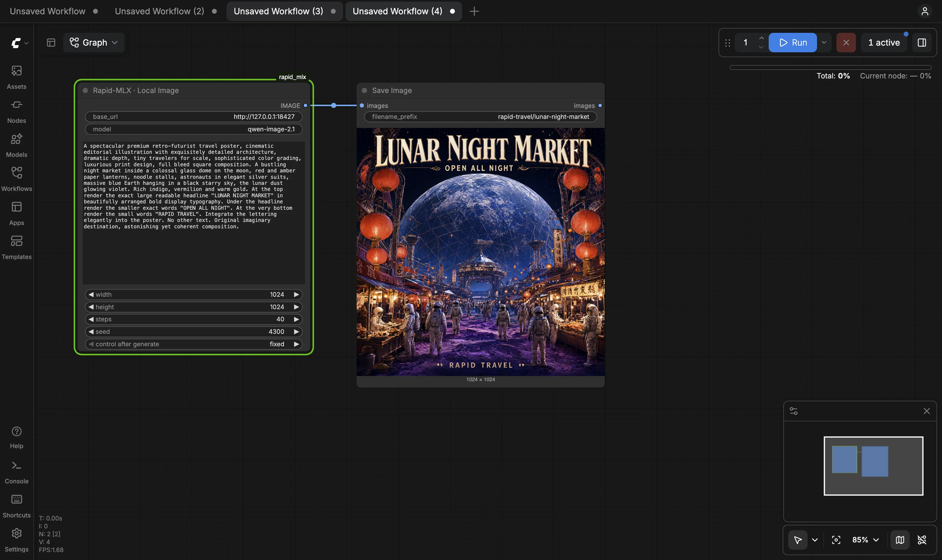The image size is (942, 560).
Task: Select Unsaved Workflow (4) tab
Action: tap(403, 11)
